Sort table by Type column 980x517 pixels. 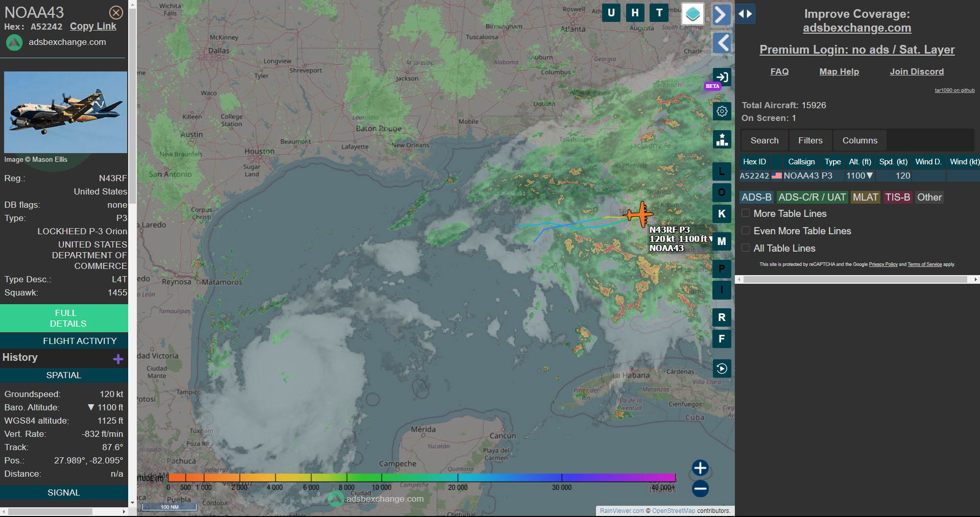click(832, 162)
